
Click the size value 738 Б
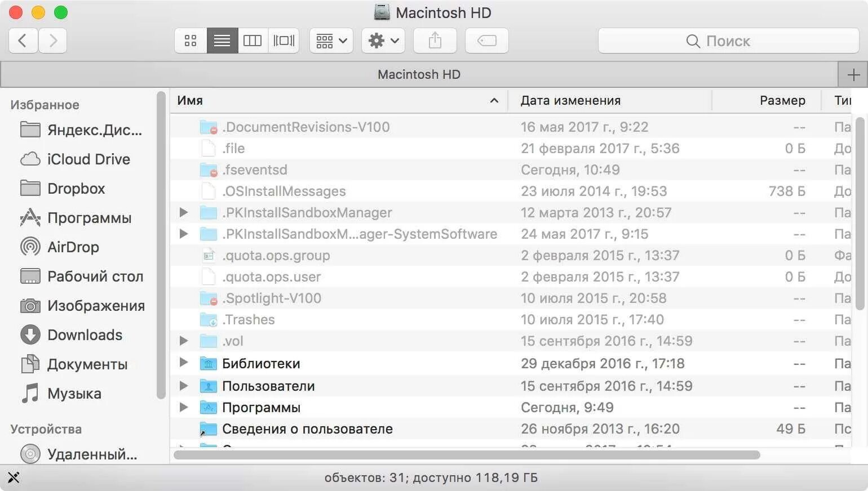click(787, 191)
